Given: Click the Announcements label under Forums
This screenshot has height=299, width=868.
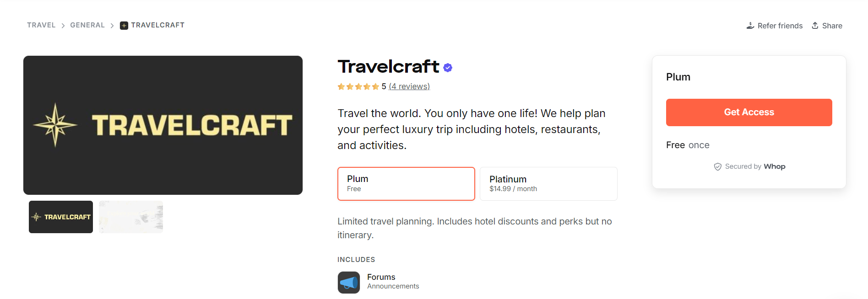Looking at the screenshot, I should tap(393, 286).
